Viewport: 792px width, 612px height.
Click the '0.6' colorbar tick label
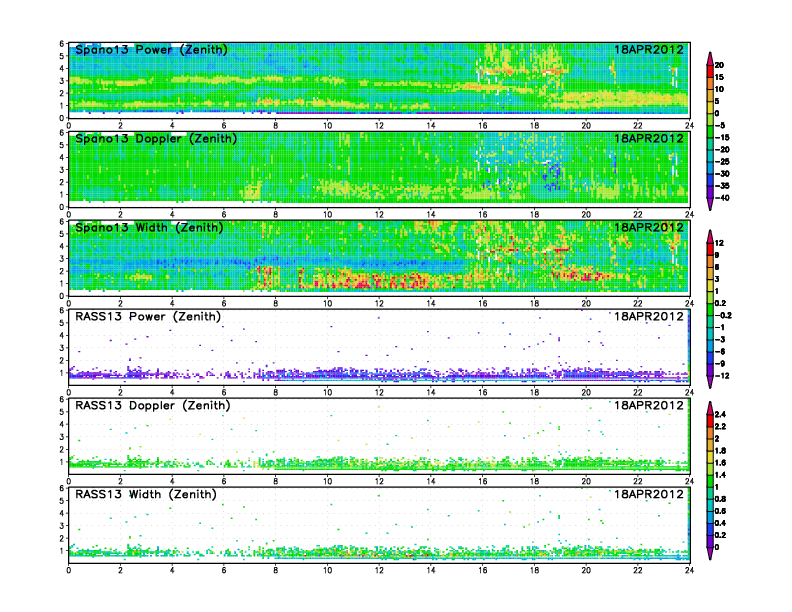[720, 511]
